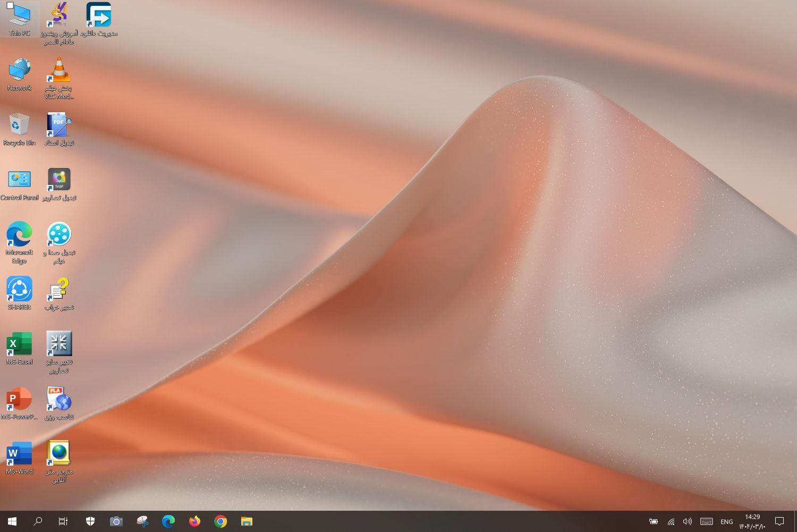
Task: Open the clock showing 14:29
Action: click(x=752, y=521)
